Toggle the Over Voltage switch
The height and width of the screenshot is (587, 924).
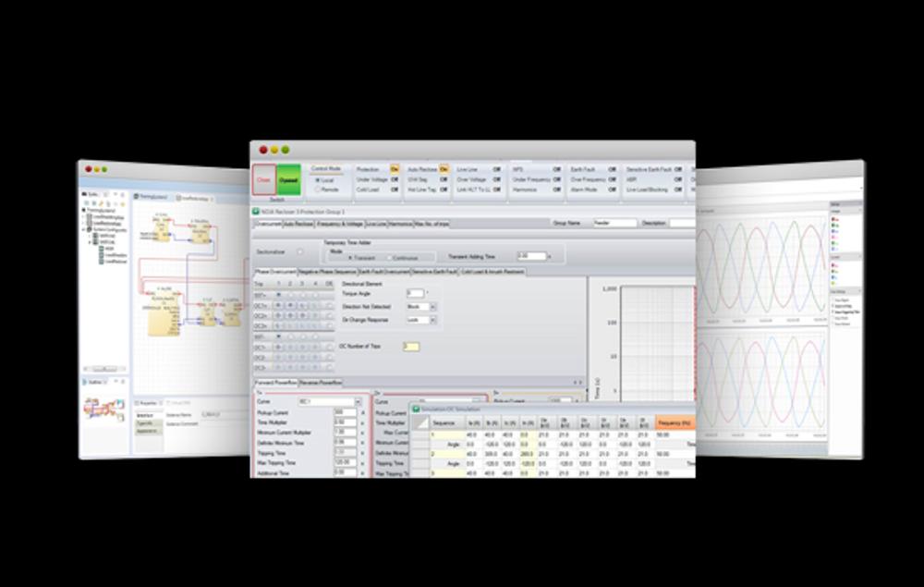coord(497,179)
